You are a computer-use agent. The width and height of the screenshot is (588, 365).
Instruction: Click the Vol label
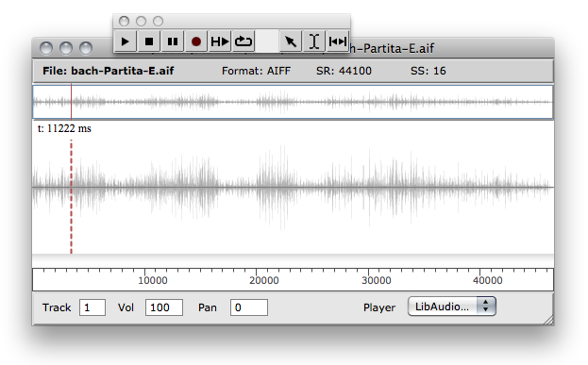pyautogui.click(x=126, y=307)
